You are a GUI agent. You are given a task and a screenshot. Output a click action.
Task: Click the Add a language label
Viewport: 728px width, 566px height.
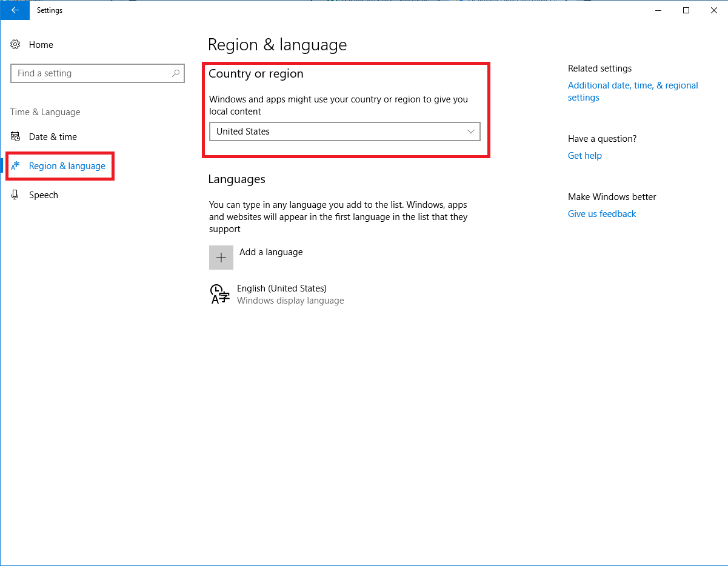[x=271, y=252]
